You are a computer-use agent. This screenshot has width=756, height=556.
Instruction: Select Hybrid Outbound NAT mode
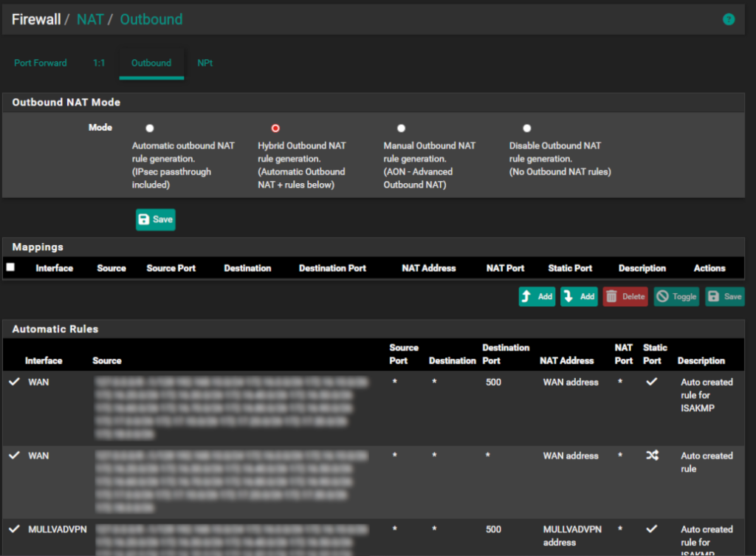coord(275,128)
